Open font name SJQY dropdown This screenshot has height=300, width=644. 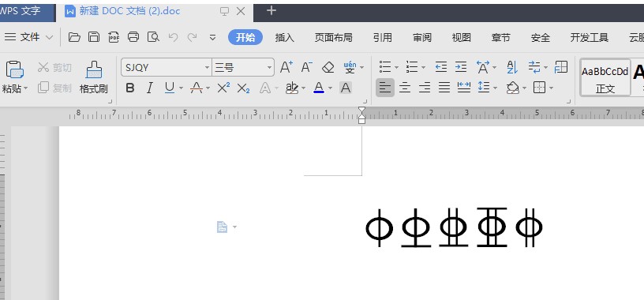tap(207, 67)
